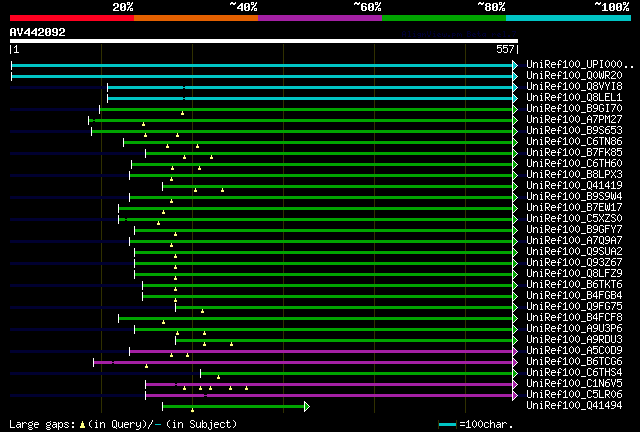Click the yellow gap marker under the B8LPX3 bar
The image size is (640, 432).
point(171,179)
